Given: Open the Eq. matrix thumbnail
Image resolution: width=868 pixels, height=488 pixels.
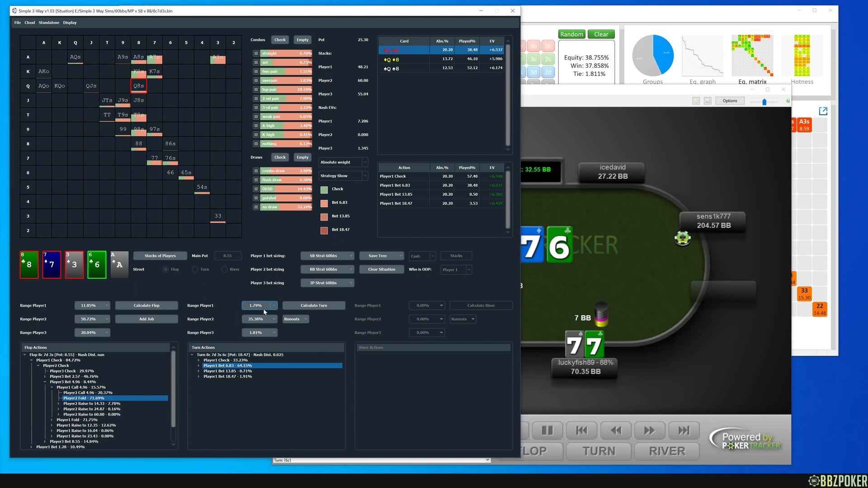Looking at the screenshot, I should (x=752, y=56).
